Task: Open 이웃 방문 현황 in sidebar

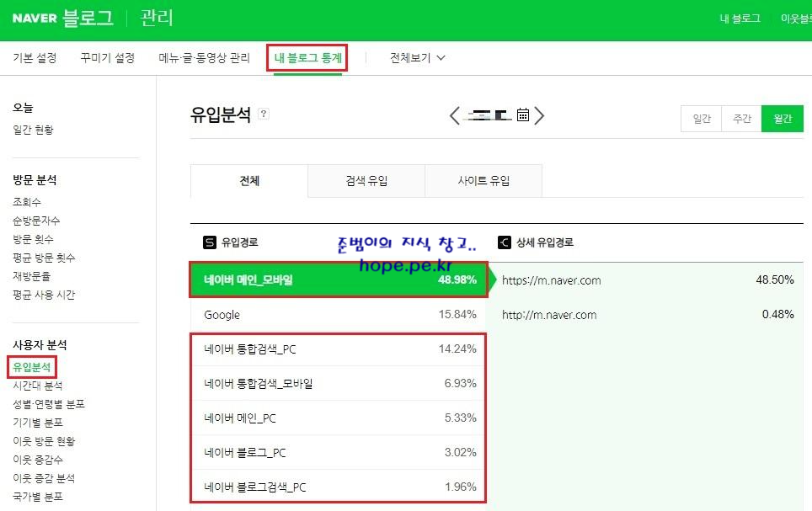Action: 44,441
